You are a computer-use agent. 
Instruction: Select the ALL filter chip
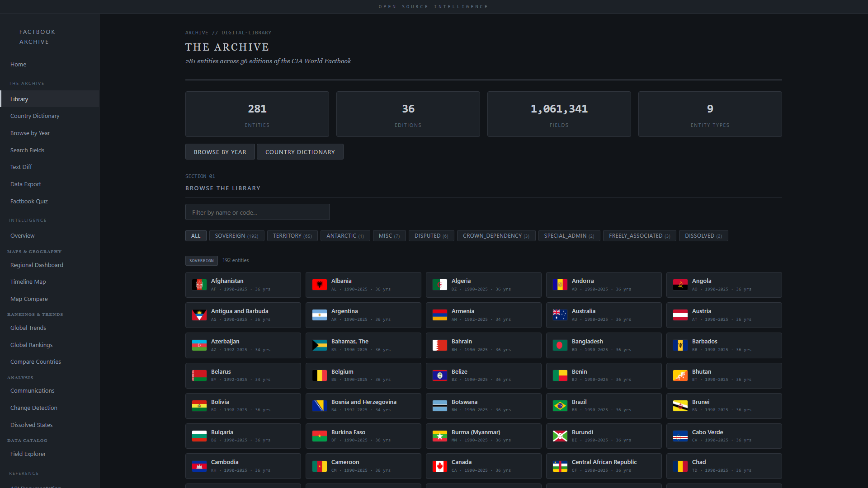pyautogui.click(x=196, y=236)
